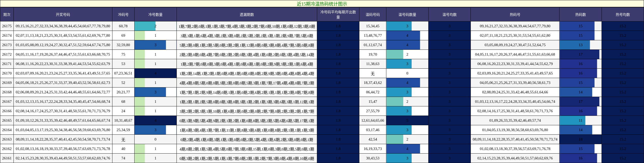
Task: Click warm numbers cell 15,34,45
Action: [x=373, y=26]
